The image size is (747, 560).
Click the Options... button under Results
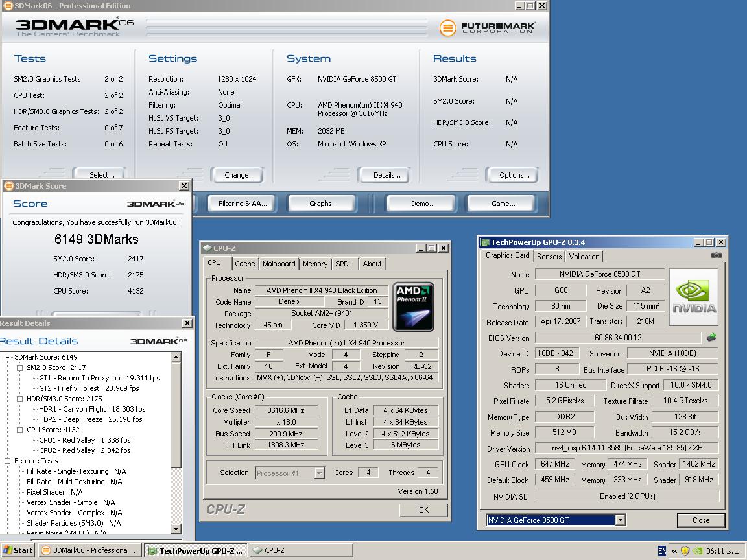click(513, 175)
